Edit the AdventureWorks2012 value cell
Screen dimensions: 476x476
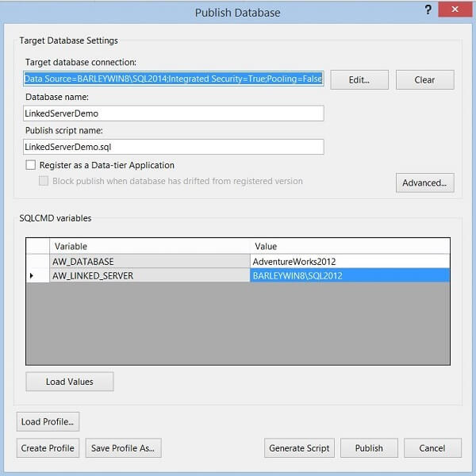tap(349, 261)
